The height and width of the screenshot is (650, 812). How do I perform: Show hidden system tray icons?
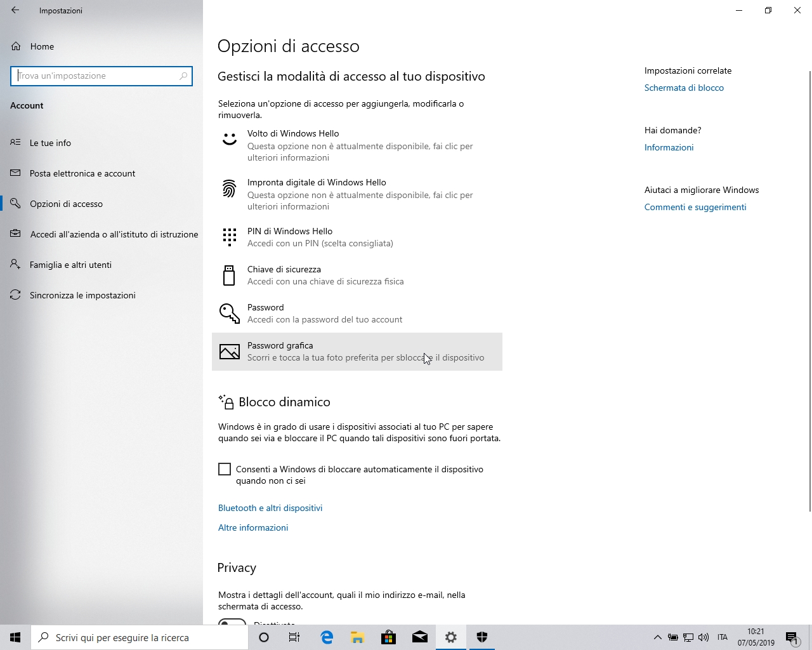[x=657, y=637]
